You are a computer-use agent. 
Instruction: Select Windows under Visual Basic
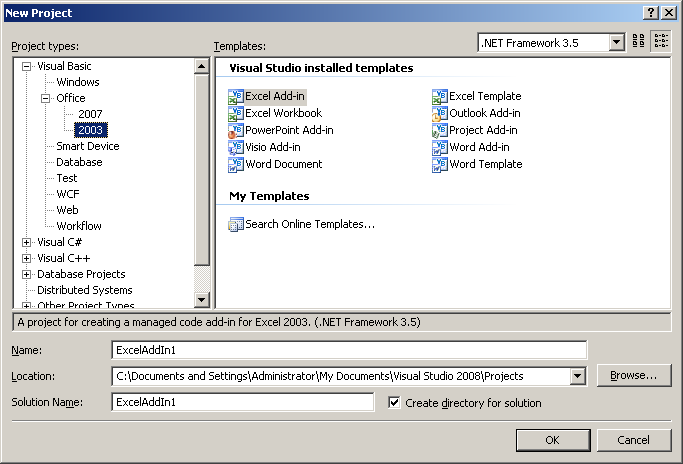coord(78,82)
